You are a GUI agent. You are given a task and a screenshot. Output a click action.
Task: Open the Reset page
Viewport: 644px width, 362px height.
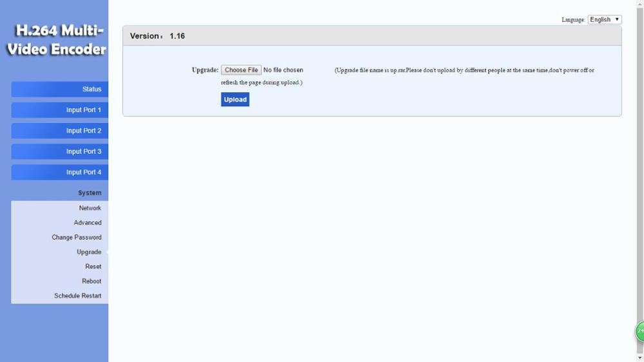click(x=93, y=267)
